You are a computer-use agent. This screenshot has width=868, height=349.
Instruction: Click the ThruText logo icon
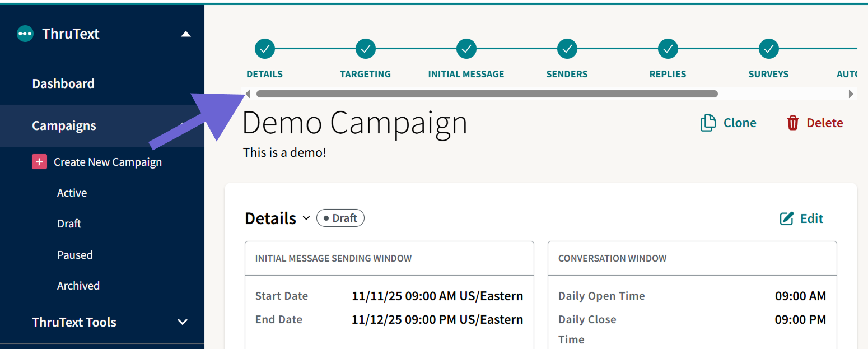25,34
